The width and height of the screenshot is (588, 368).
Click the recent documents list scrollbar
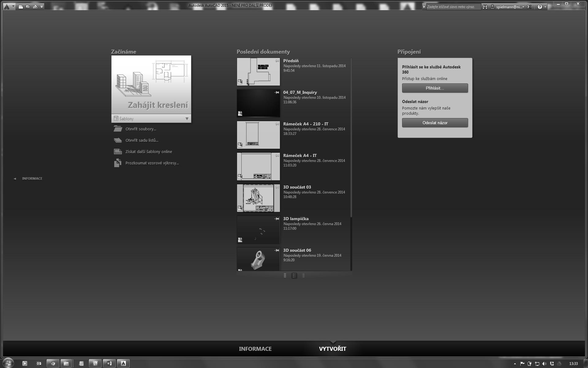pos(351,138)
